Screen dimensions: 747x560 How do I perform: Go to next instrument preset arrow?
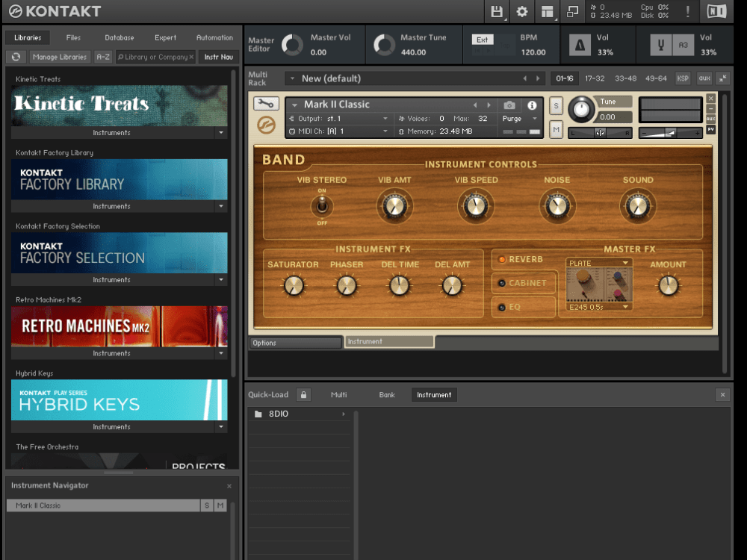[489, 105]
